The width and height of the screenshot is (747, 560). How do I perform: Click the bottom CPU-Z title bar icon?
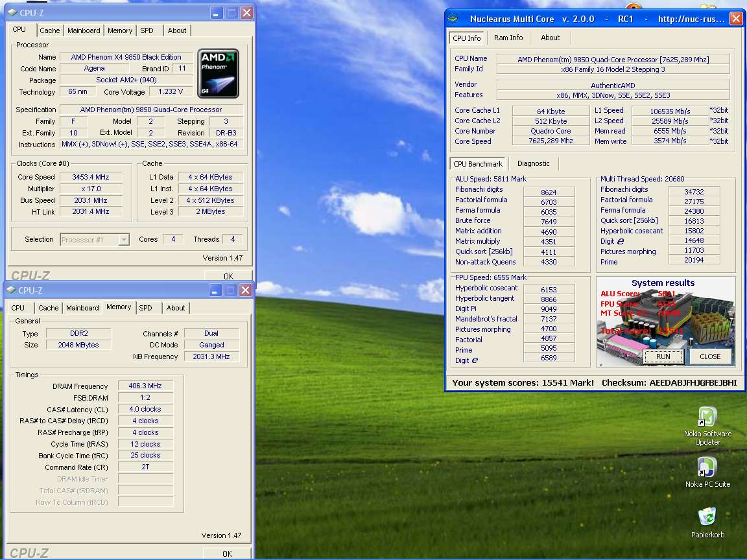[x=12, y=290]
